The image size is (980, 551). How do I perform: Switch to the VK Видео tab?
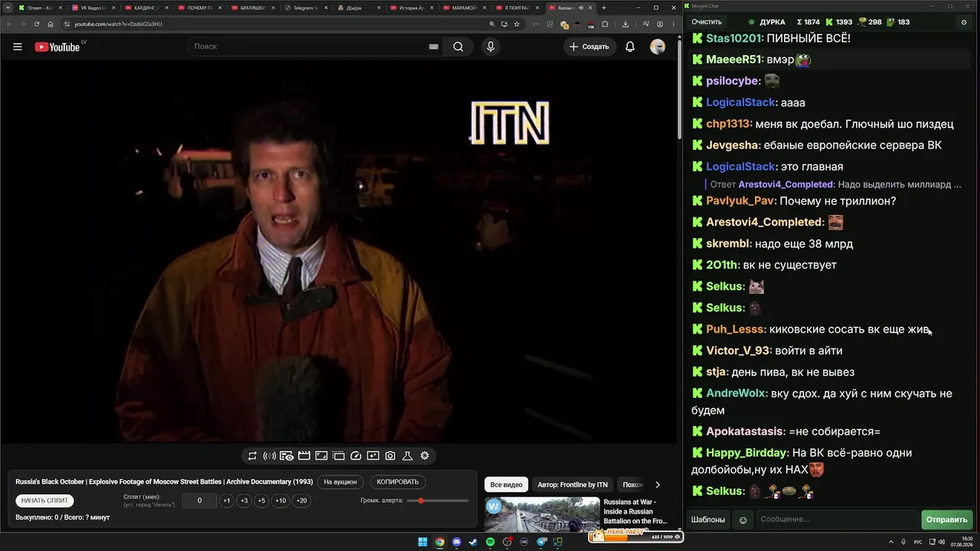pyautogui.click(x=93, y=8)
